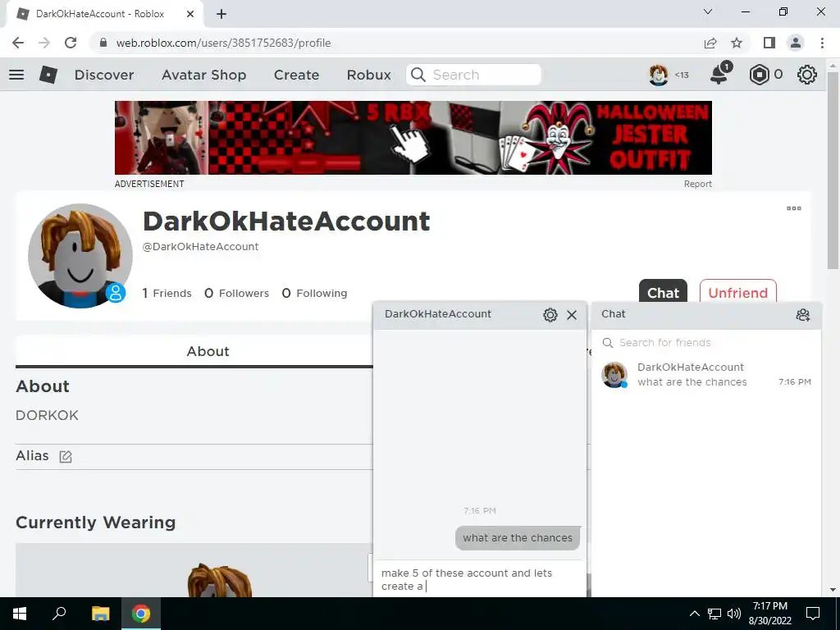Image resolution: width=840 pixels, height=630 pixels.
Task: Open the three-dot profile options menu
Action: 794,208
